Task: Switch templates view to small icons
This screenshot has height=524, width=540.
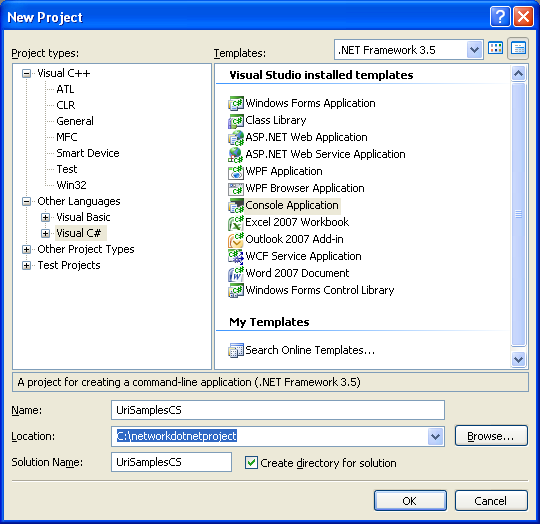Action: [518, 48]
